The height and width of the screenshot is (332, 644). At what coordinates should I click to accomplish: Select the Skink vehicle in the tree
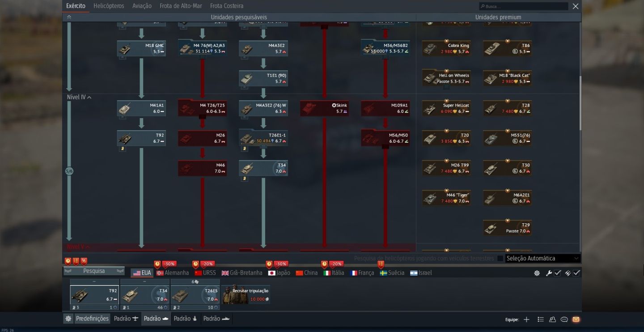pyautogui.click(x=324, y=108)
